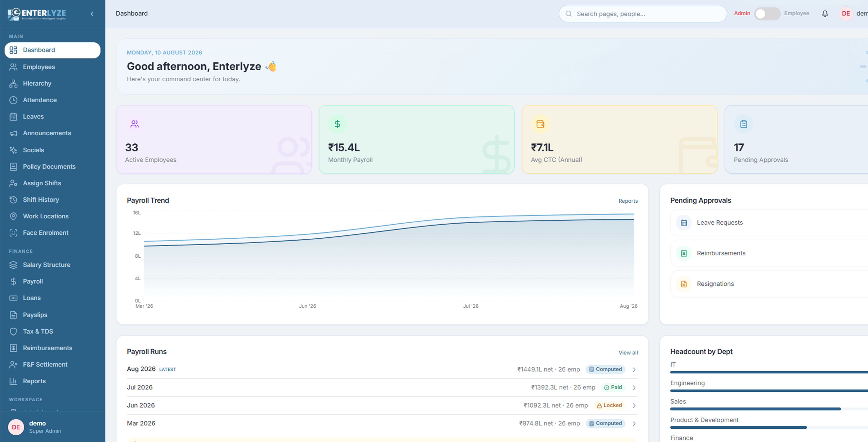Click the Aug 2026 LATEST run title
Viewport: 868px width, 442px height.
(151, 369)
